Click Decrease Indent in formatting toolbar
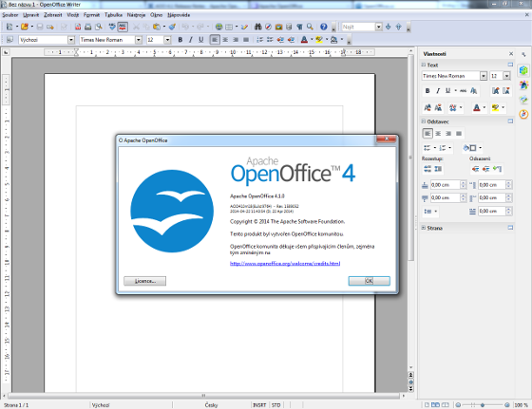Screen dimensions: 532x409 coord(280,40)
